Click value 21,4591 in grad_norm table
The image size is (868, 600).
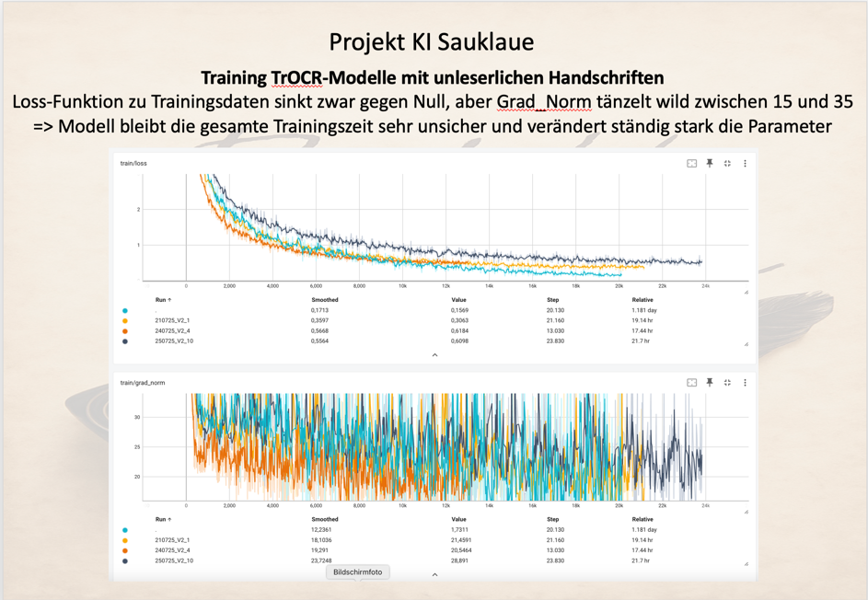tap(461, 540)
